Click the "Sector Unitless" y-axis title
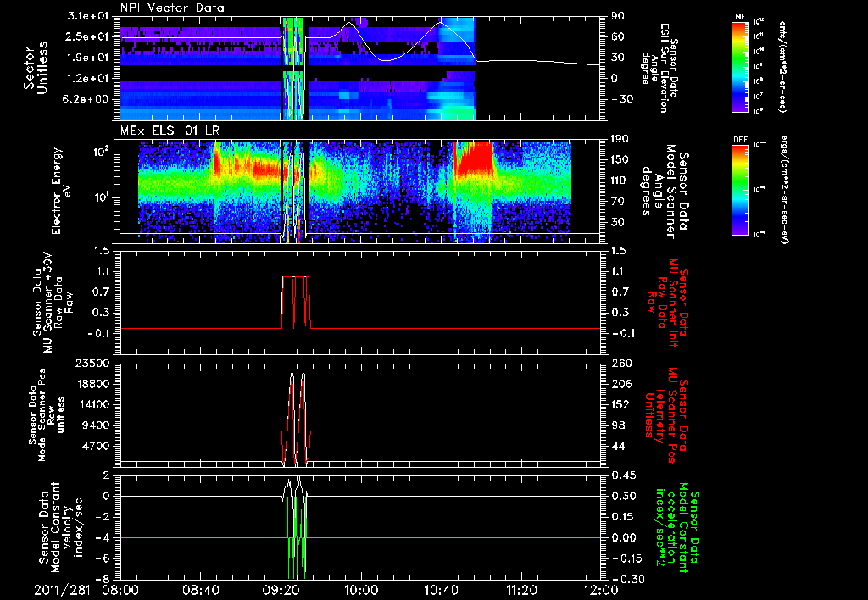The image size is (868, 600). (36, 68)
